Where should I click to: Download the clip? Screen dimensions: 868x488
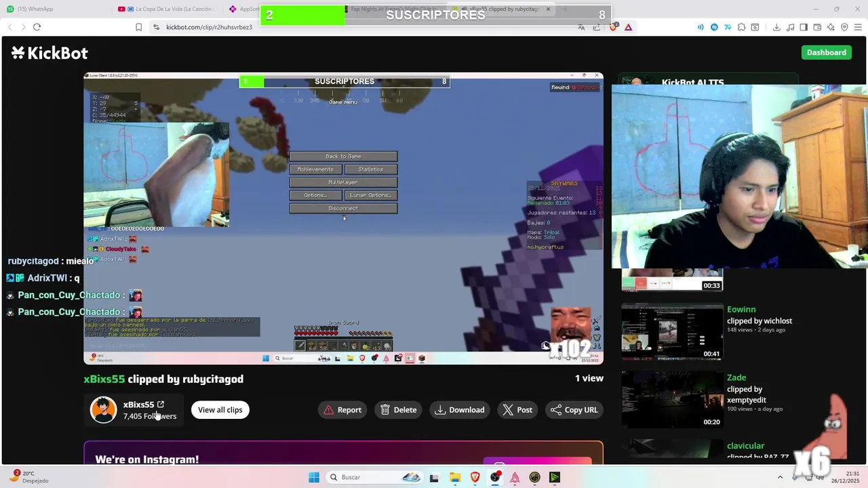click(460, 409)
